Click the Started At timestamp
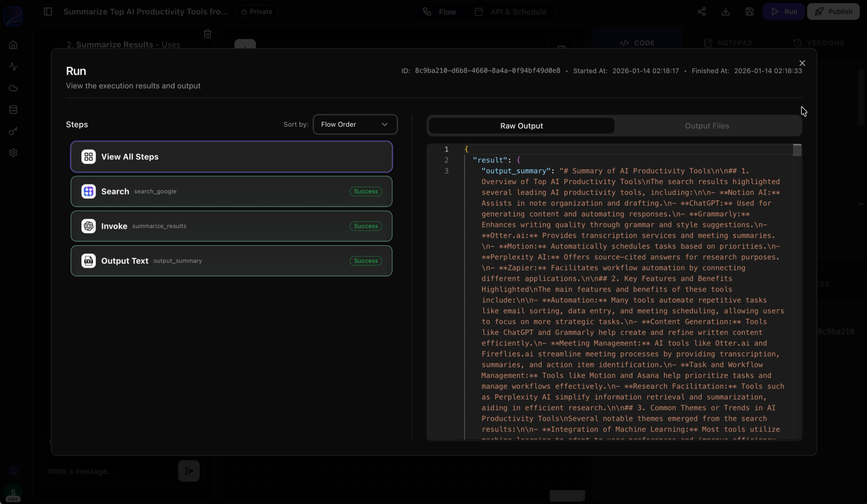Image resolution: width=867 pixels, height=504 pixels. 645,71
